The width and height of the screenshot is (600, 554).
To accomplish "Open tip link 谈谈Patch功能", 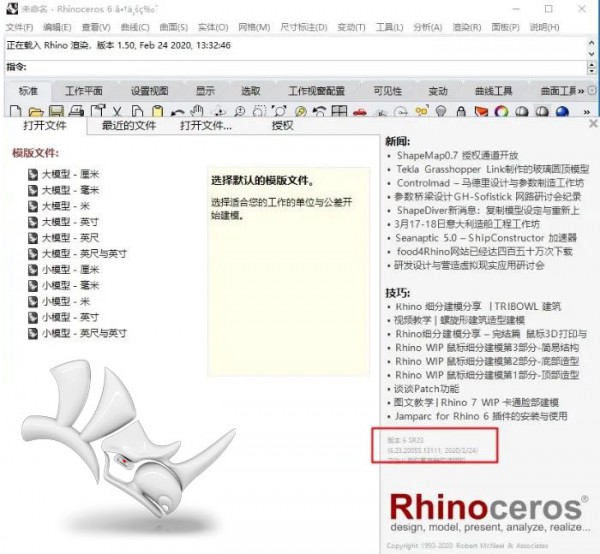I will 426,389.
